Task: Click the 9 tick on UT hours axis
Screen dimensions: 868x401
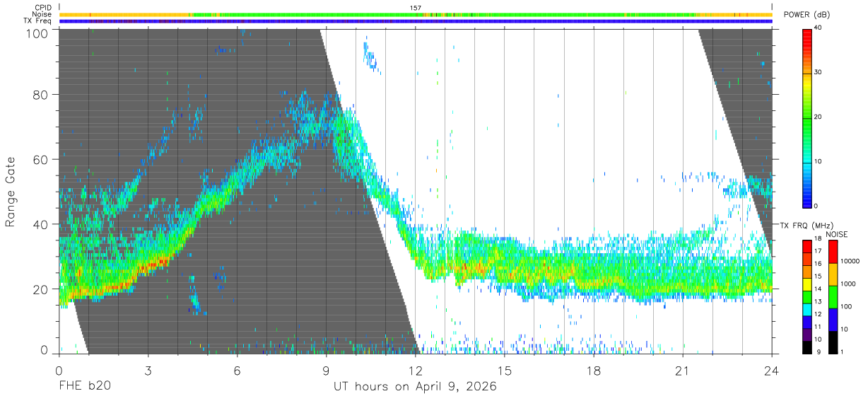Action: (326, 370)
